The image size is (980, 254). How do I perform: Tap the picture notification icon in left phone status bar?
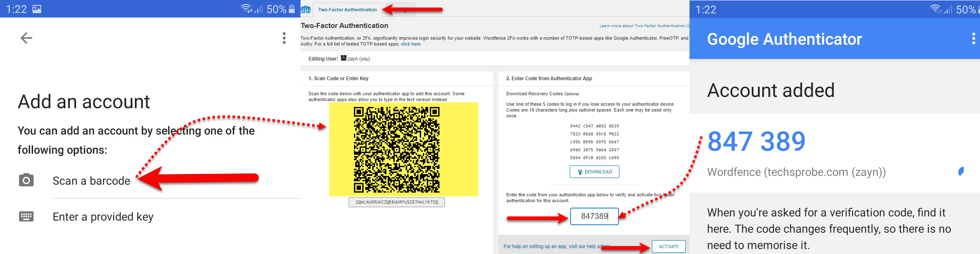[x=37, y=9]
